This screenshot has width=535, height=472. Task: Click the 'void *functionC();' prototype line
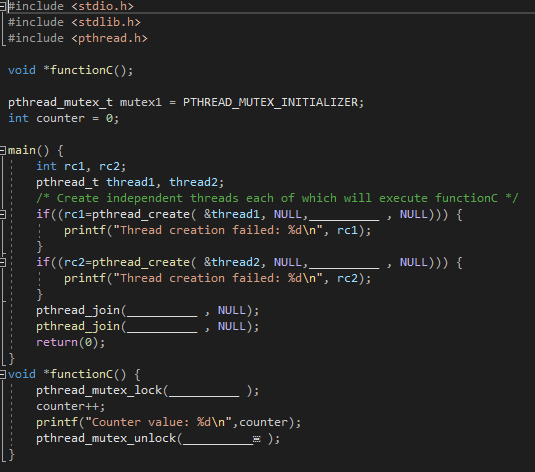71,70
